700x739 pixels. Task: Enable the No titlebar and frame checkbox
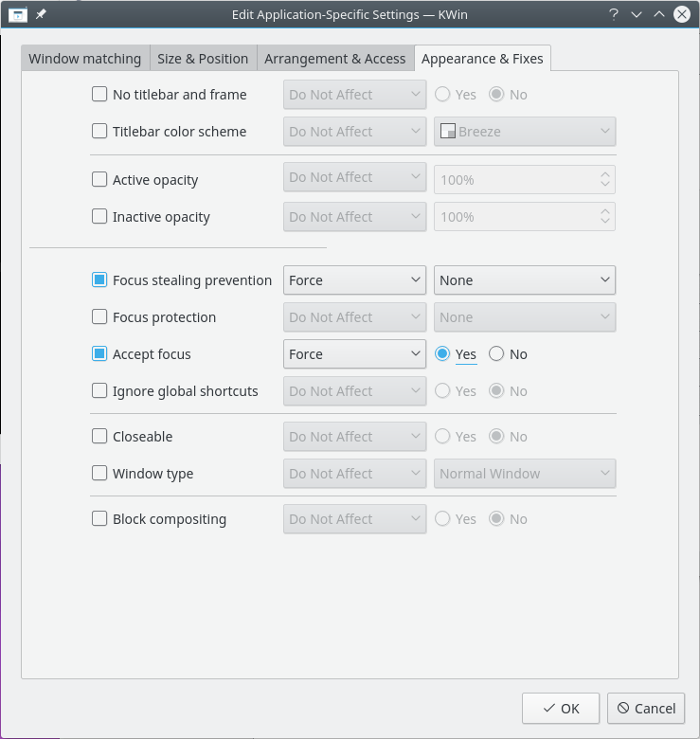(x=99, y=95)
